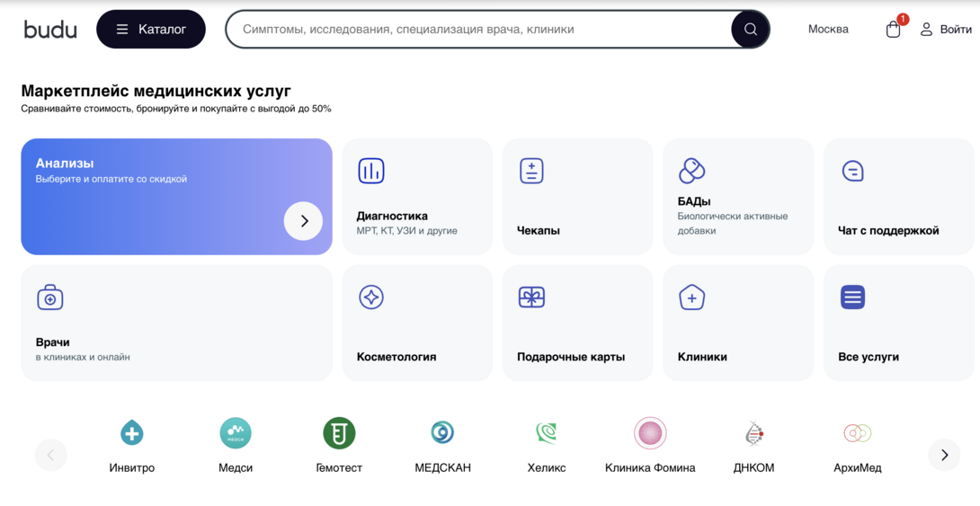Open the Косметология tile

[x=417, y=323]
